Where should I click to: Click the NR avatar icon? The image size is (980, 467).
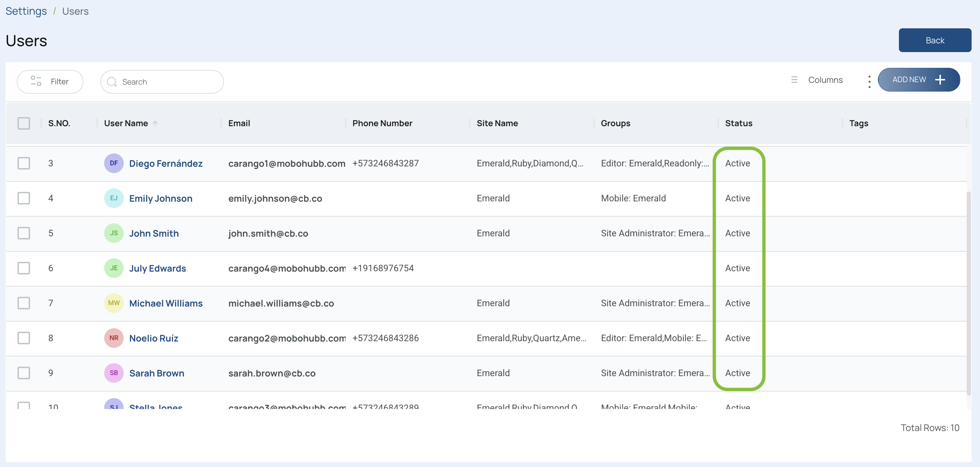114,338
